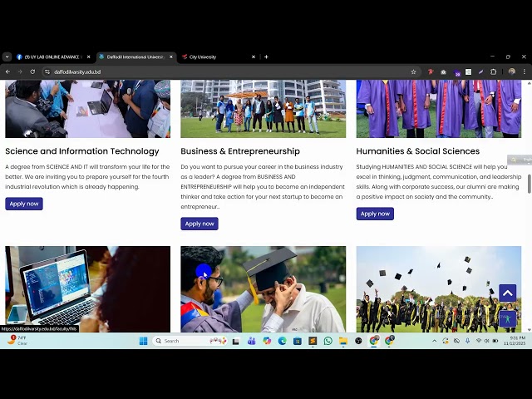Click the camera screenshot extension icon
This screenshot has height=399, width=532.
point(443,72)
